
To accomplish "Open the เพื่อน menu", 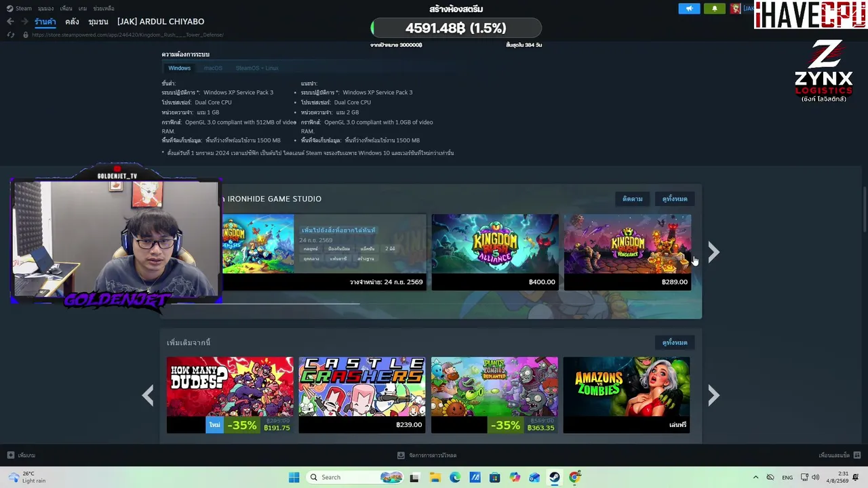I will (x=66, y=9).
